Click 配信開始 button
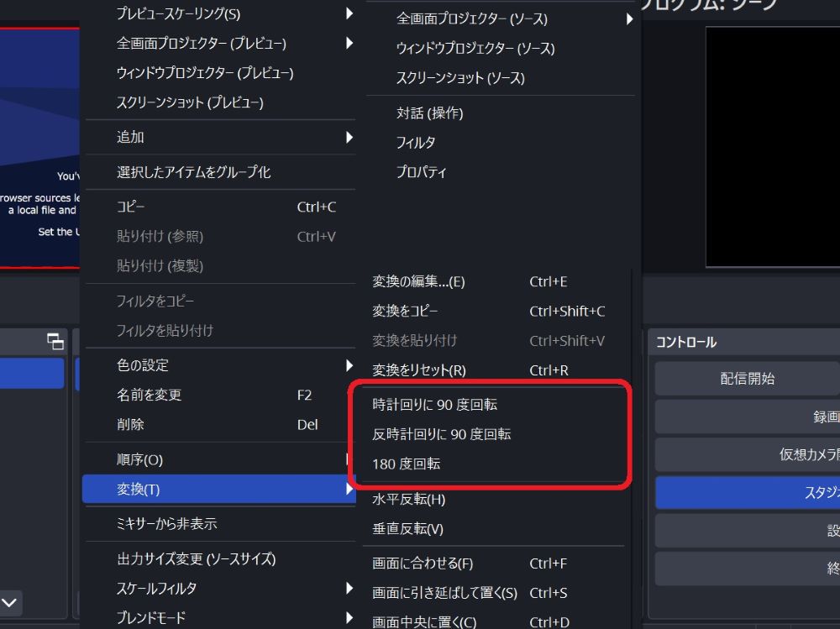Image resolution: width=840 pixels, height=629 pixels. coord(748,379)
